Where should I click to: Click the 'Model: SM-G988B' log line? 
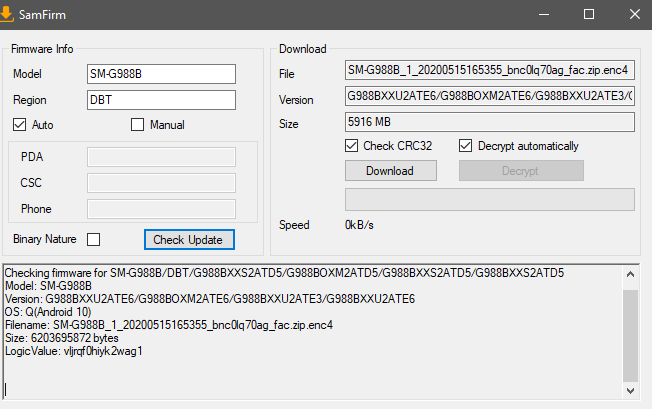(x=48, y=286)
